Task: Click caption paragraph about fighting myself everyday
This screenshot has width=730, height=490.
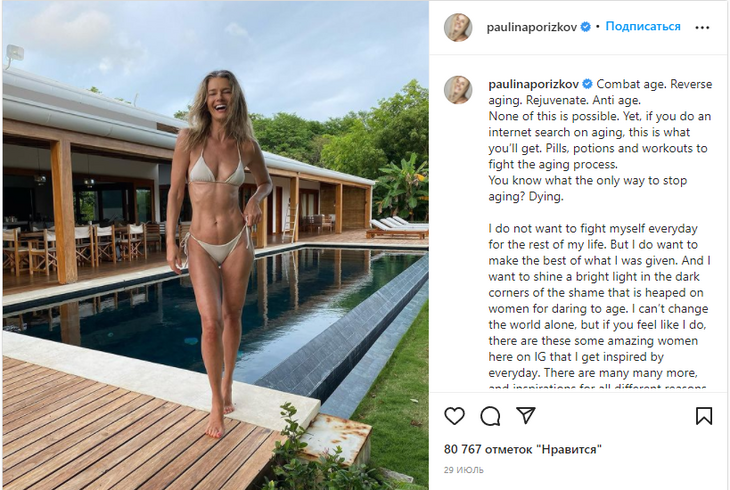Action: (x=599, y=307)
